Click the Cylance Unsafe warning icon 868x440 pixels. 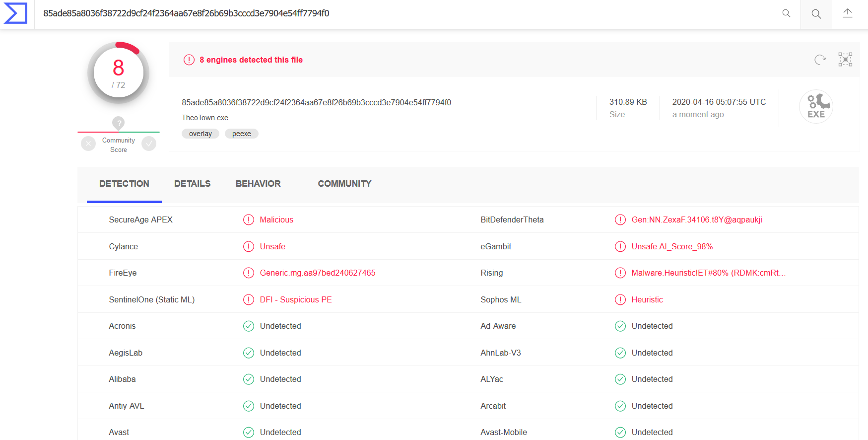point(249,246)
